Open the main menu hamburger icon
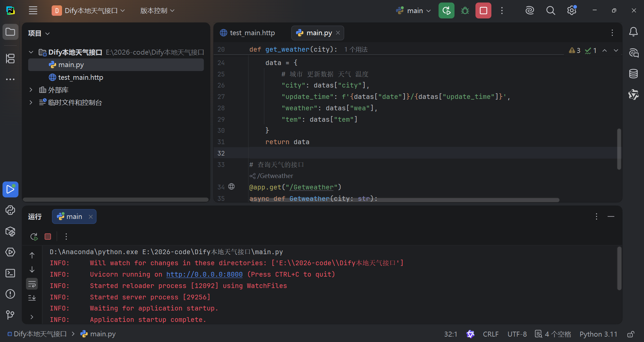 (x=33, y=10)
